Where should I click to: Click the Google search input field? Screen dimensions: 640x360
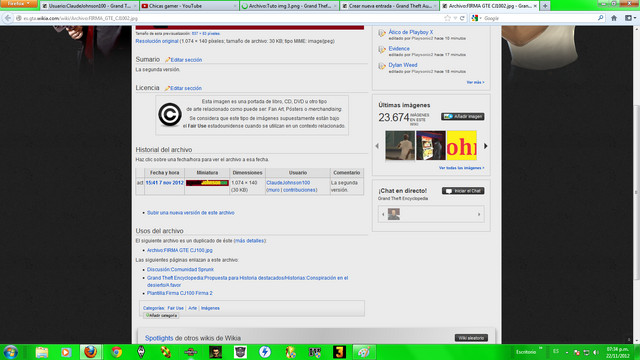[x=539, y=18]
